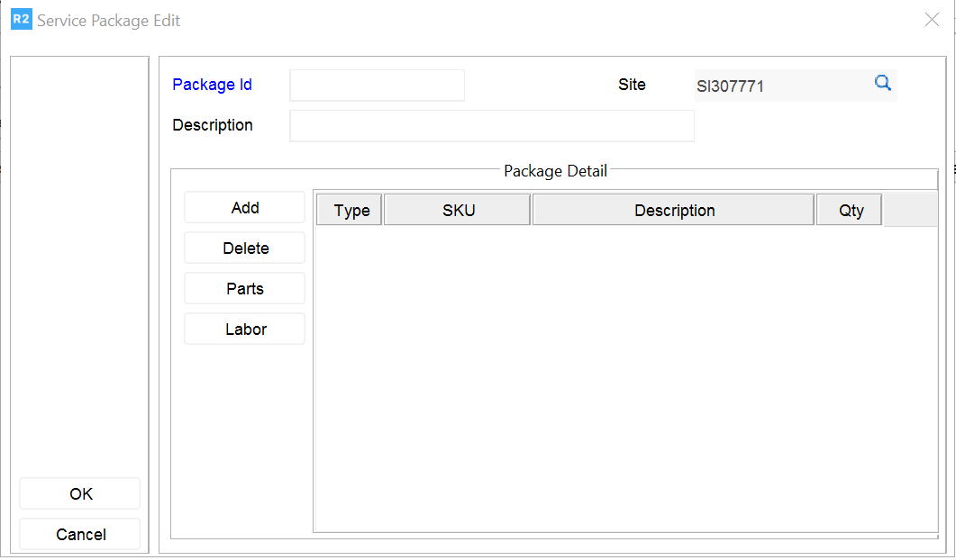Focus the Description text box

[x=491, y=126]
